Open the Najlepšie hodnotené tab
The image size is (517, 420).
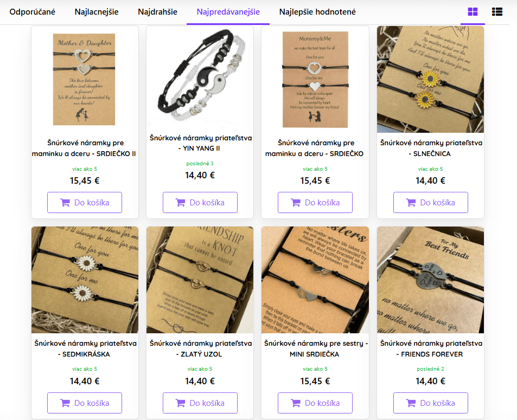coord(317,12)
